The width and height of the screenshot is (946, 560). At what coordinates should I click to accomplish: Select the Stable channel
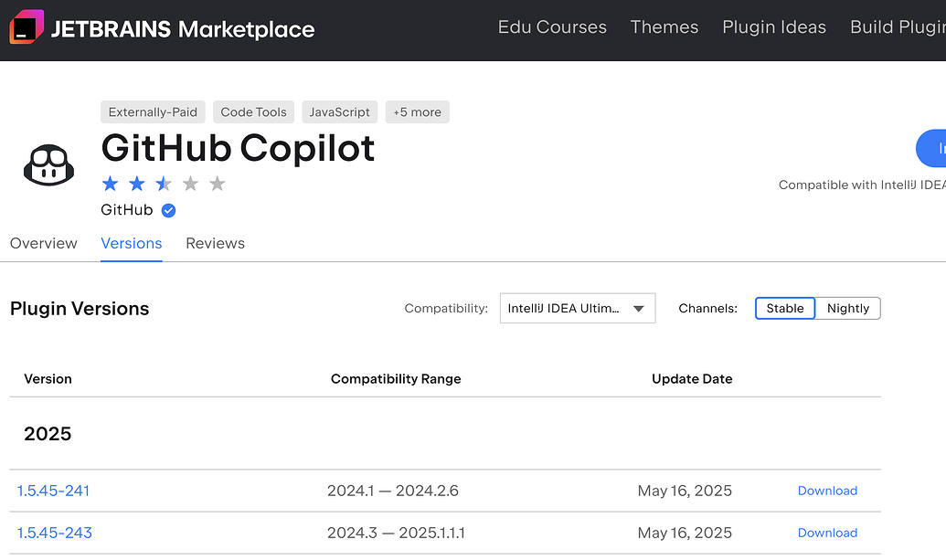[785, 308]
